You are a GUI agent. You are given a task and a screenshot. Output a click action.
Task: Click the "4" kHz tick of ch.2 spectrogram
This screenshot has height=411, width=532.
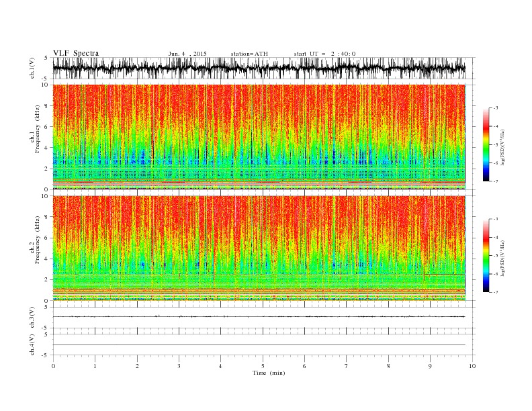(47, 259)
